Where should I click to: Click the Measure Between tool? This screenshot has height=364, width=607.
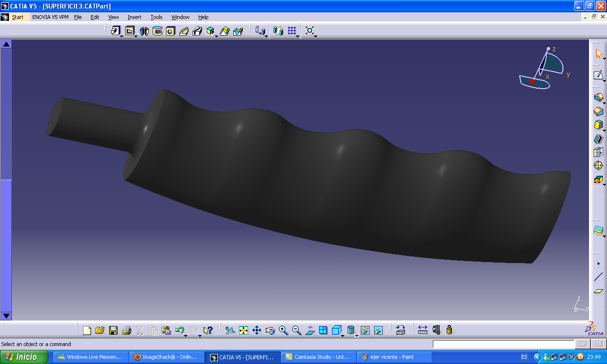pos(423,330)
